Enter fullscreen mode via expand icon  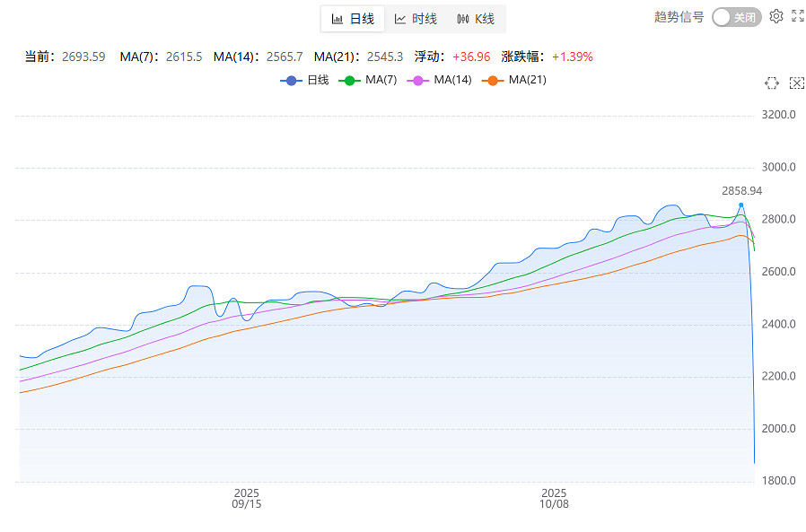797,16
